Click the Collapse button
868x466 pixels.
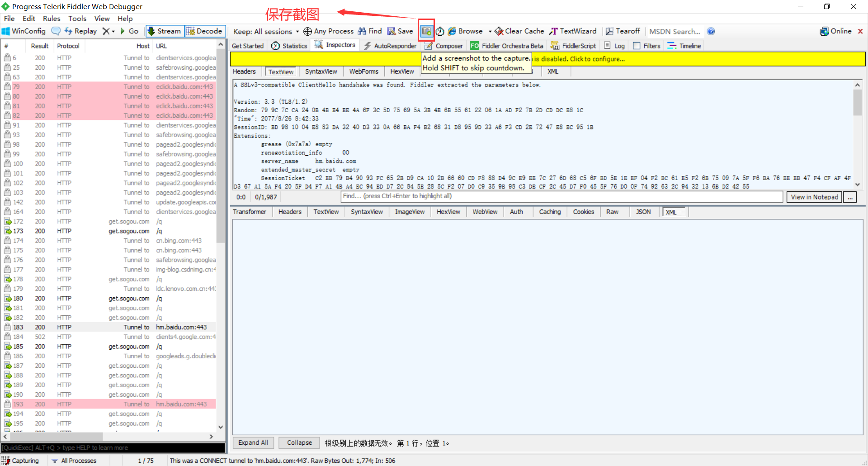pyautogui.click(x=299, y=442)
